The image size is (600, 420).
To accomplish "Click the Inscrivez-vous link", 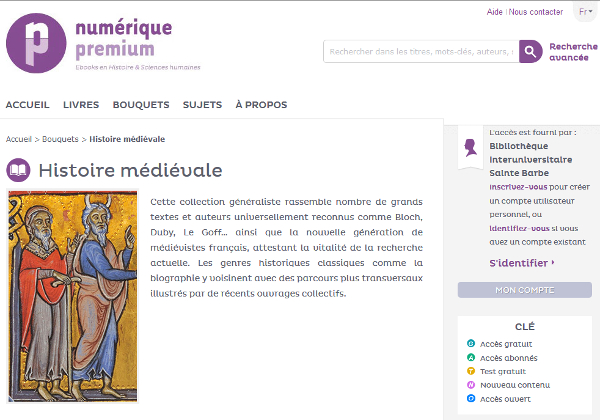I will pos(518,187).
